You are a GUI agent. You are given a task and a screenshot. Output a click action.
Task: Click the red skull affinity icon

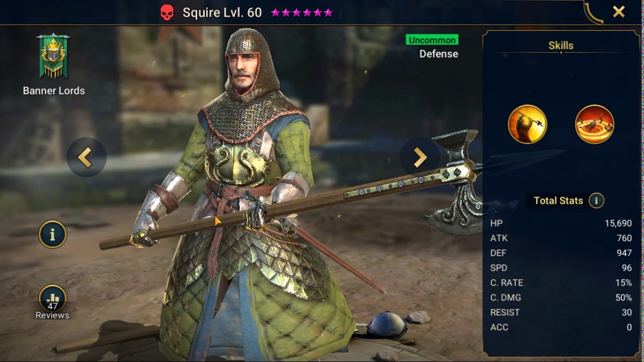(x=167, y=13)
